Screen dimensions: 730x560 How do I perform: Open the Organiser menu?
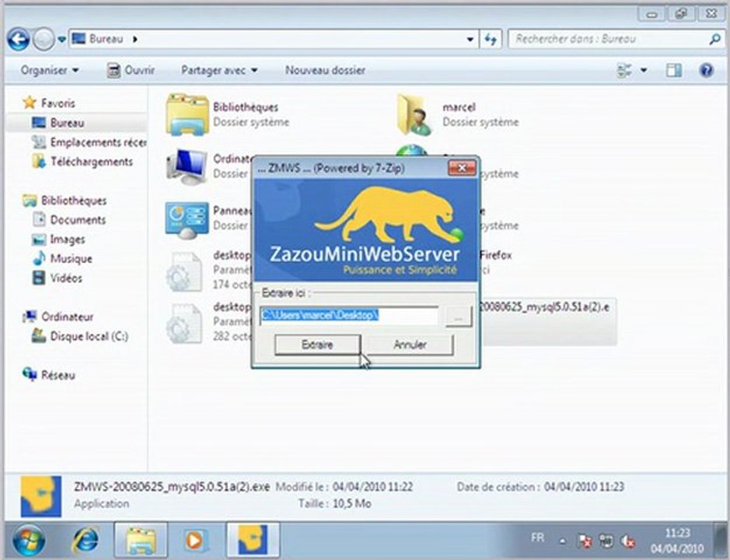pyautogui.click(x=49, y=70)
